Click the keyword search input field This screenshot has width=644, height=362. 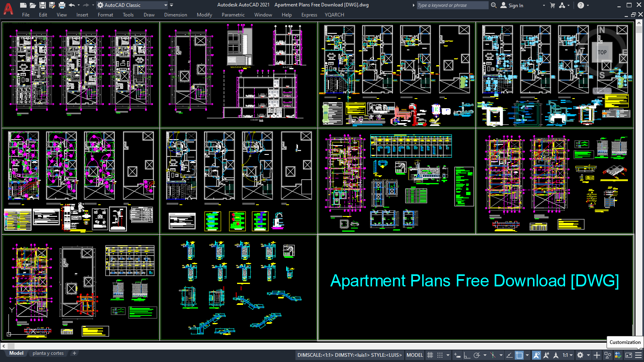(452, 5)
